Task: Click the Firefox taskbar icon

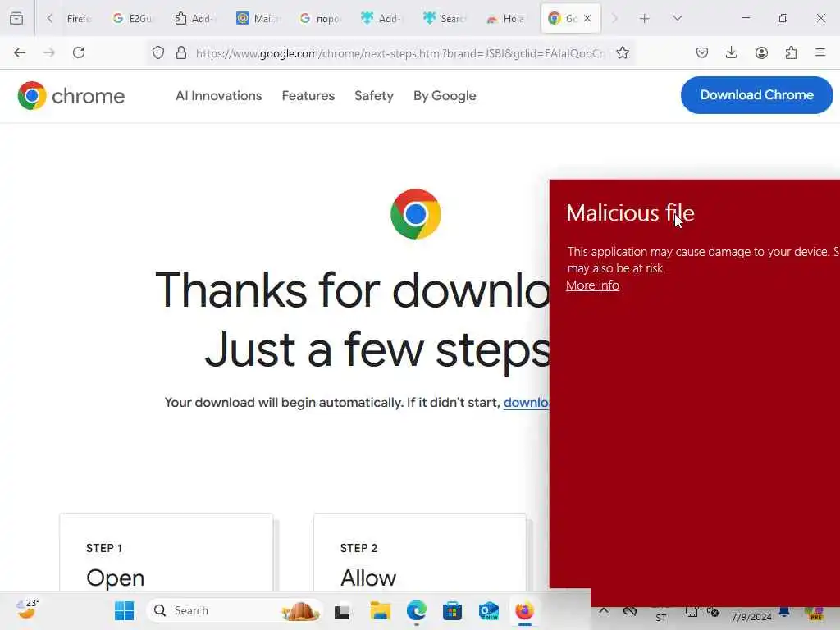Action: pyautogui.click(x=524, y=610)
